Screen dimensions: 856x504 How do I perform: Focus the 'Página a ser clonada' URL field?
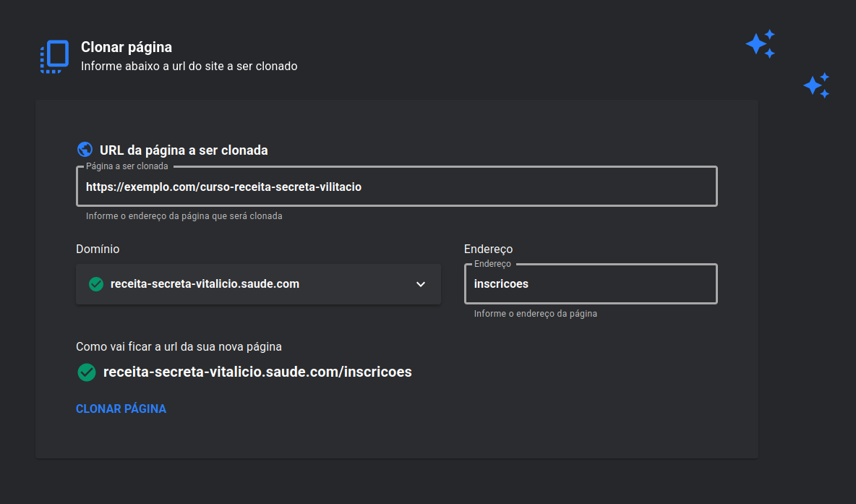(x=396, y=187)
